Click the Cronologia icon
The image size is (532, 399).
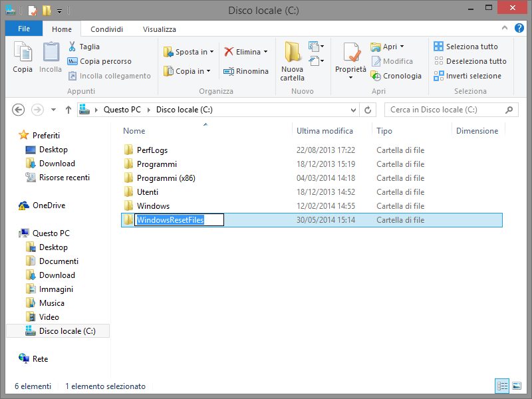coord(376,76)
